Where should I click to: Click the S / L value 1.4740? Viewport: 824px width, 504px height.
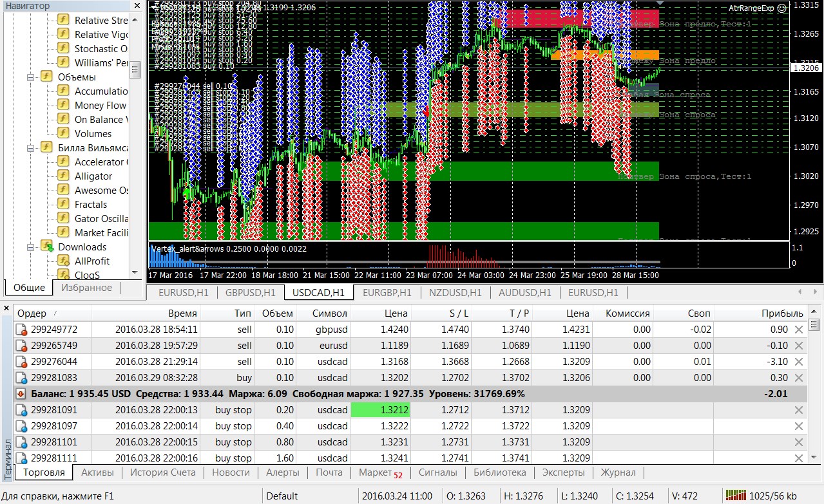(x=455, y=330)
